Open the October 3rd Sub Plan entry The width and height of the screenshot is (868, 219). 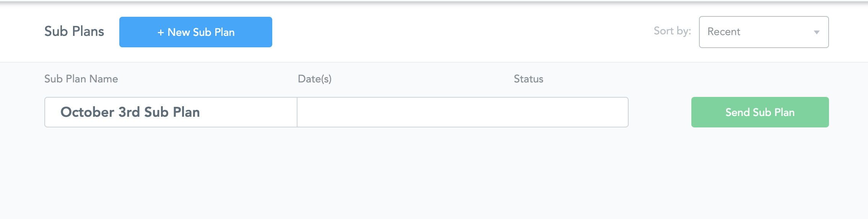pyautogui.click(x=130, y=112)
